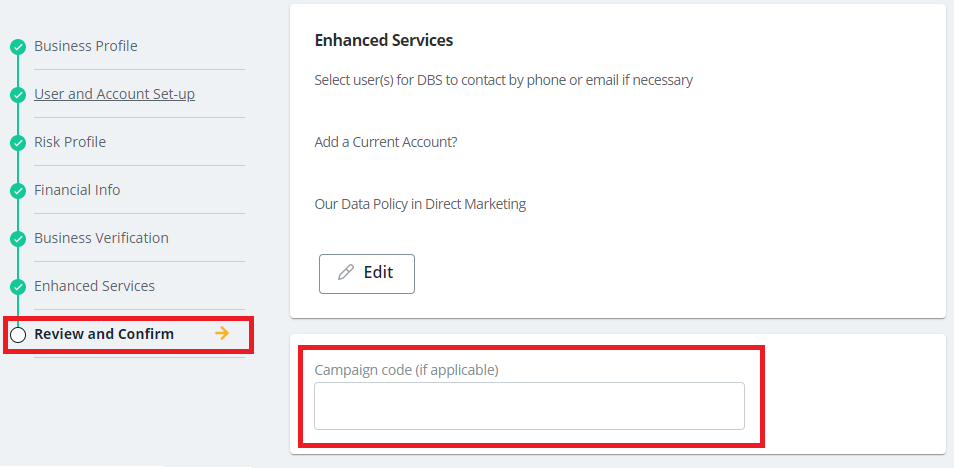
Task: Click checkmark next to User and Account Set-up
Action: [17, 95]
